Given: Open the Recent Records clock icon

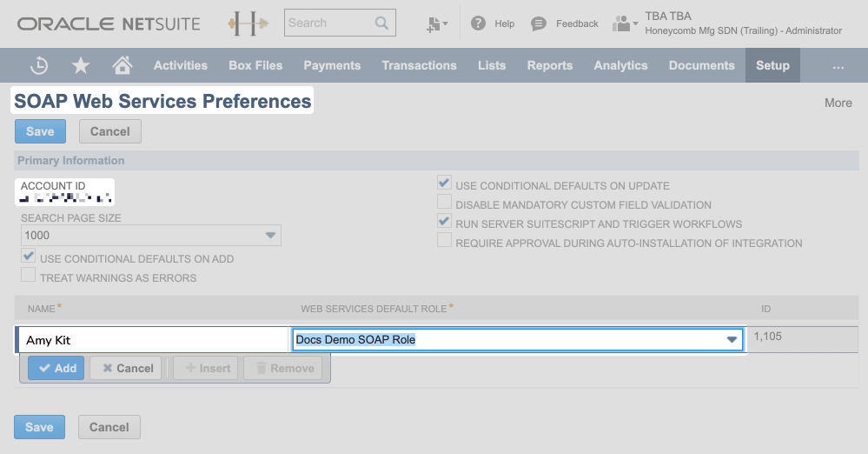Looking at the screenshot, I should [39, 65].
